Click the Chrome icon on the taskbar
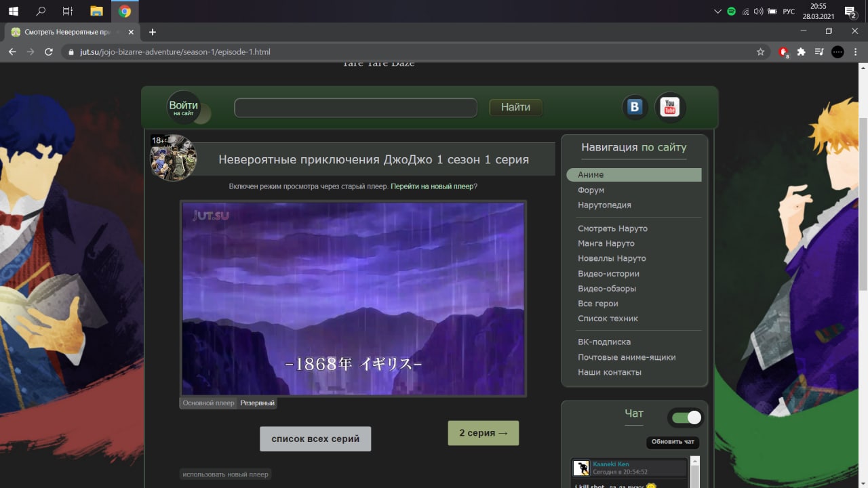Screen dimensions: 868x488 click(x=125, y=11)
